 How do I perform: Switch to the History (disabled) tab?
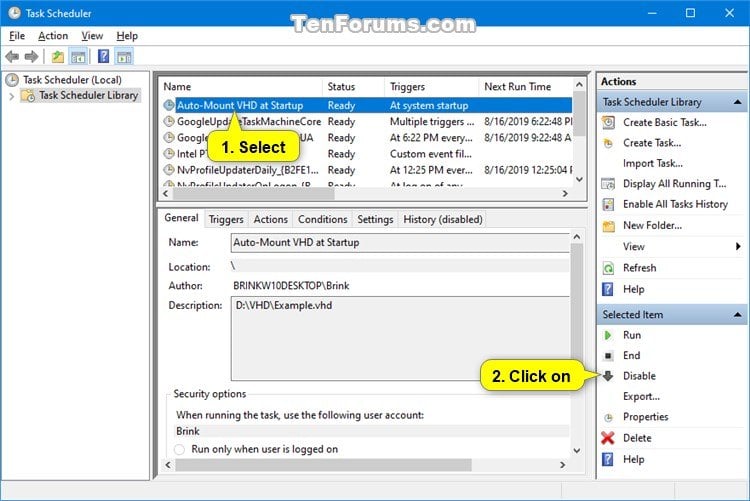pyautogui.click(x=442, y=220)
